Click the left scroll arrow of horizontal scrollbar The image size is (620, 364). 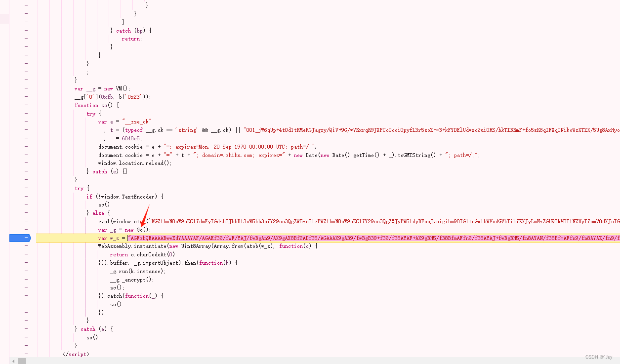click(x=13, y=361)
